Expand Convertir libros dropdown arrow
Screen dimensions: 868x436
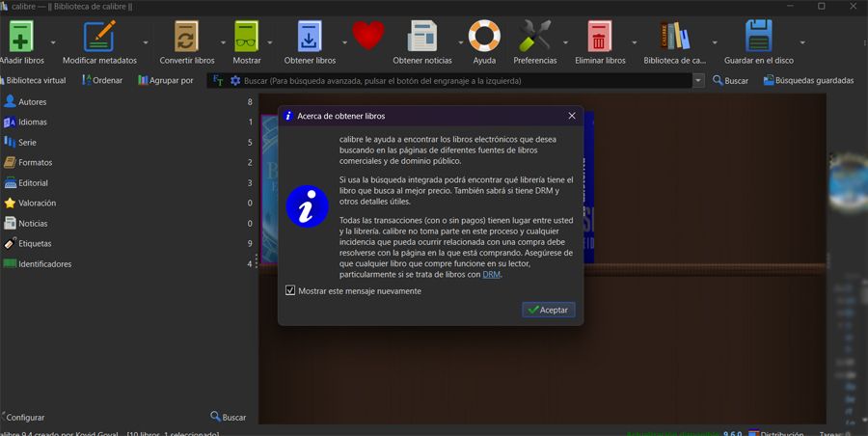click(224, 42)
